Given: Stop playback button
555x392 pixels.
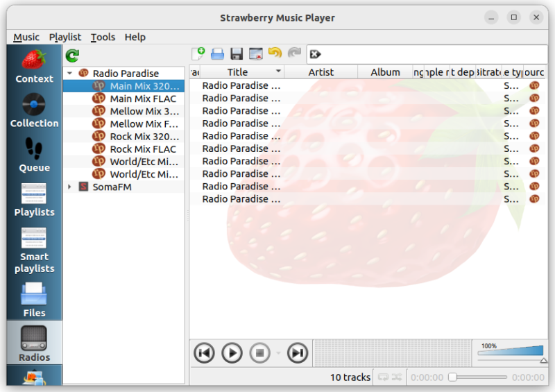Looking at the screenshot, I should pyautogui.click(x=259, y=353).
